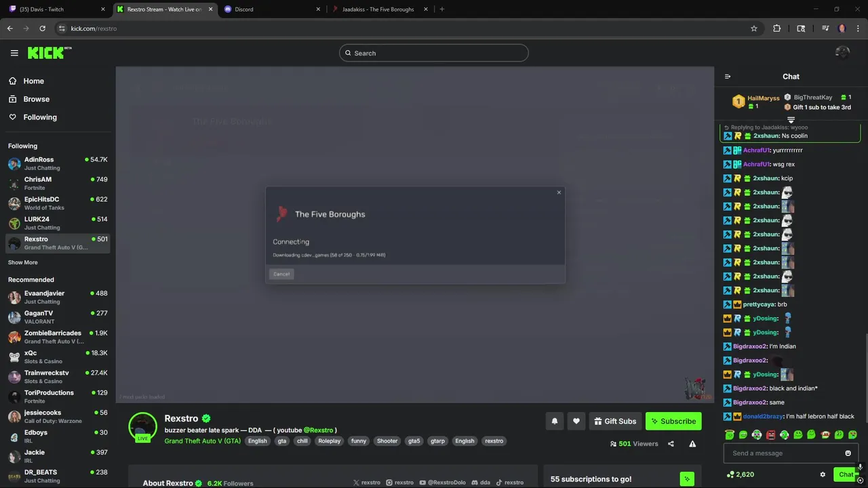Click username donald2brazy in chat
Screen dimensions: 868x488
(x=763, y=416)
